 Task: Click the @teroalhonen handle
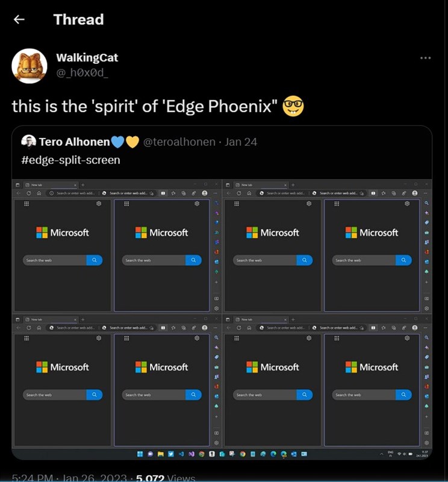pyautogui.click(x=179, y=142)
